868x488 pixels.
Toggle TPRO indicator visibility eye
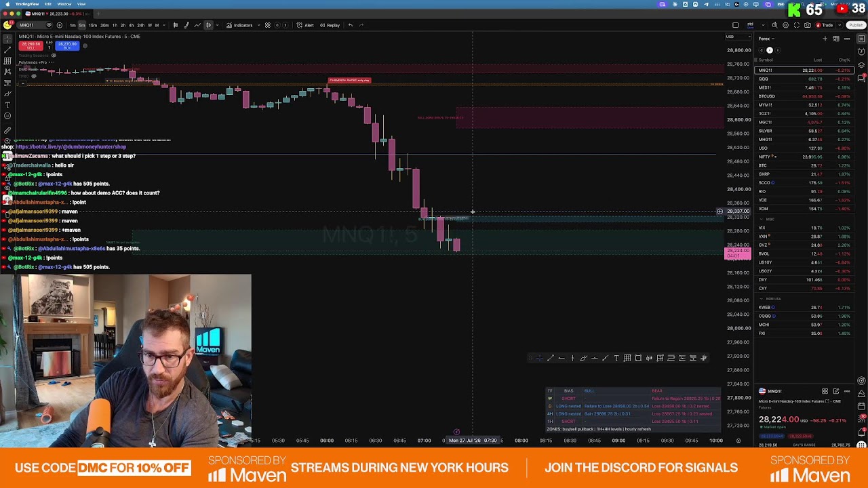coord(34,76)
